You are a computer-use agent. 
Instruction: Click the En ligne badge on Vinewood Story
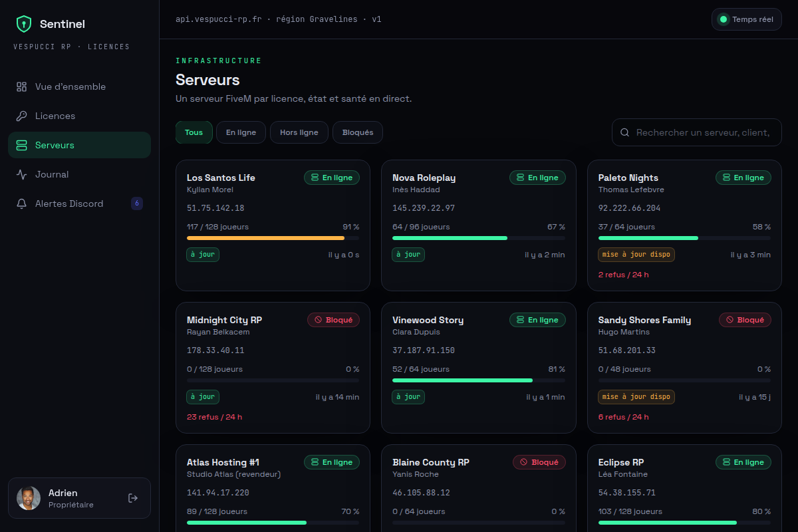tap(537, 320)
